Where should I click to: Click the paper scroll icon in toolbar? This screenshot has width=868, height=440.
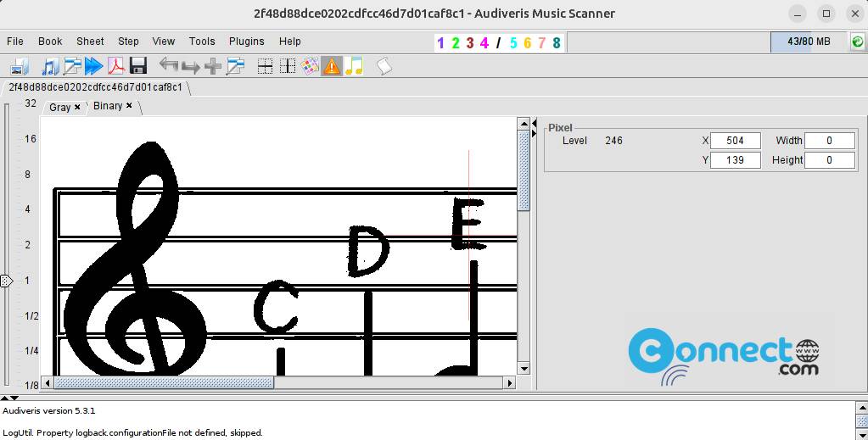[x=384, y=66]
